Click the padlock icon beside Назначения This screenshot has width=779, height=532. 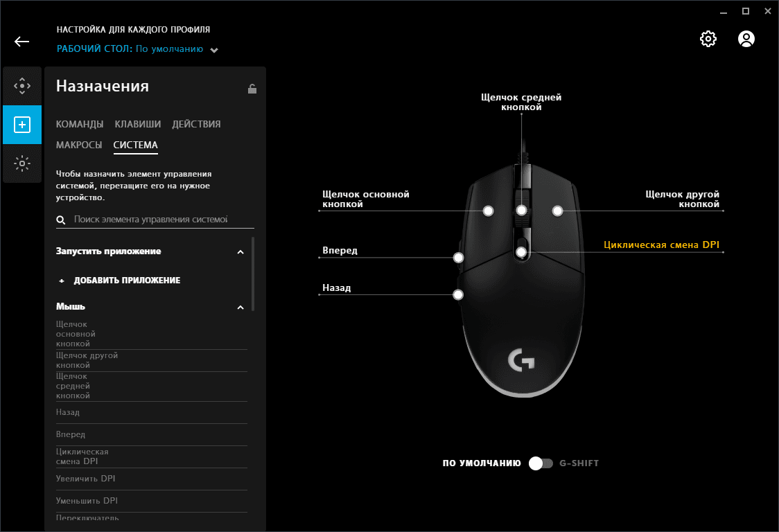coord(252,89)
